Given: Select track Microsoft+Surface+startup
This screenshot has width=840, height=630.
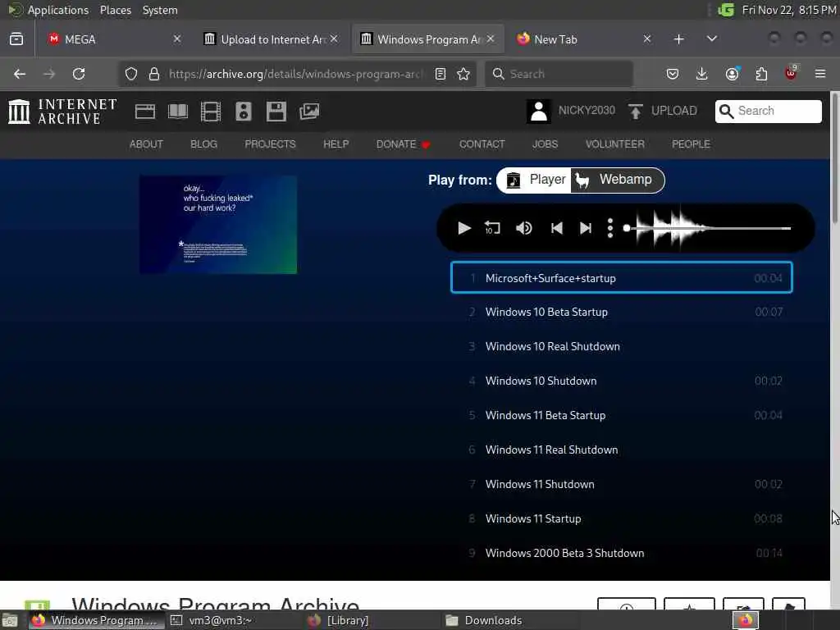Looking at the screenshot, I should tap(622, 277).
